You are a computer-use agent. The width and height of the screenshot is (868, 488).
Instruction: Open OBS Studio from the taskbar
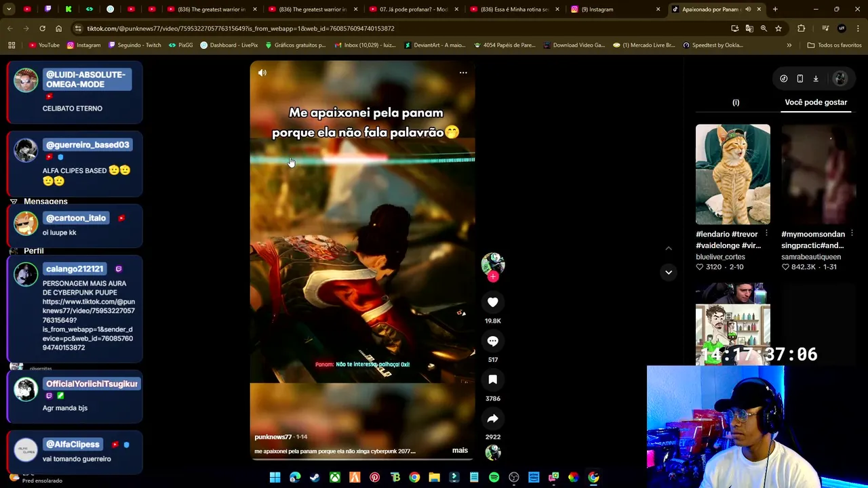point(514,477)
